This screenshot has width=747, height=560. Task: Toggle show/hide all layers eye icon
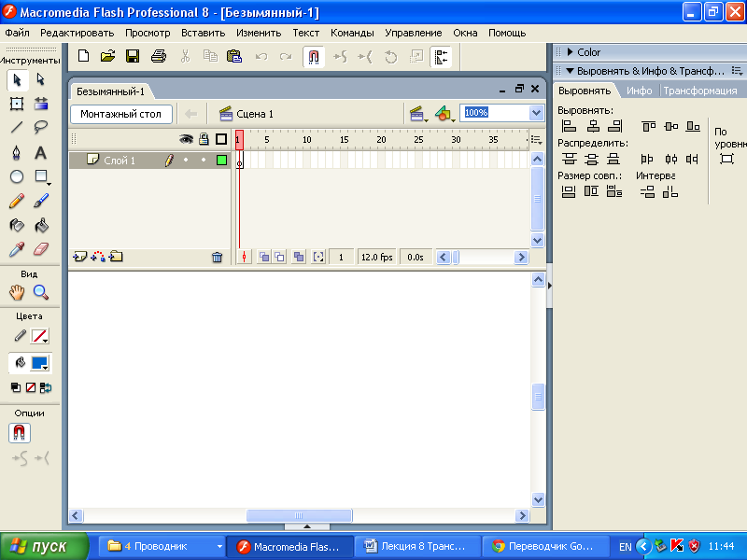click(x=186, y=139)
